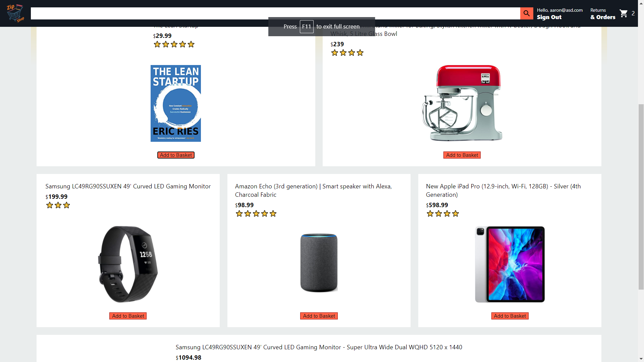The height and width of the screenshot is (362, 644).
Task: Click the page vertical scrollbar thumb
Action: point(641,197)
